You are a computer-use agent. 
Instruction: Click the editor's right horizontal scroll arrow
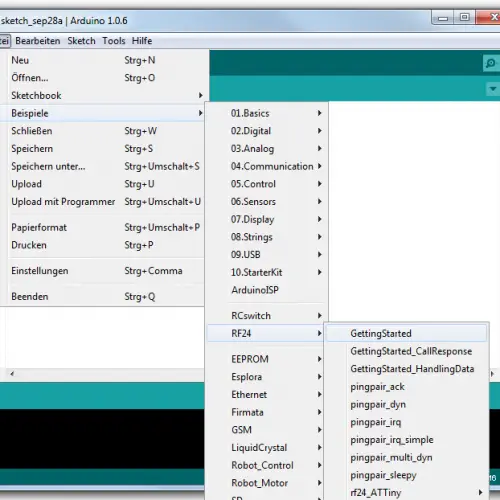point(492,374)
